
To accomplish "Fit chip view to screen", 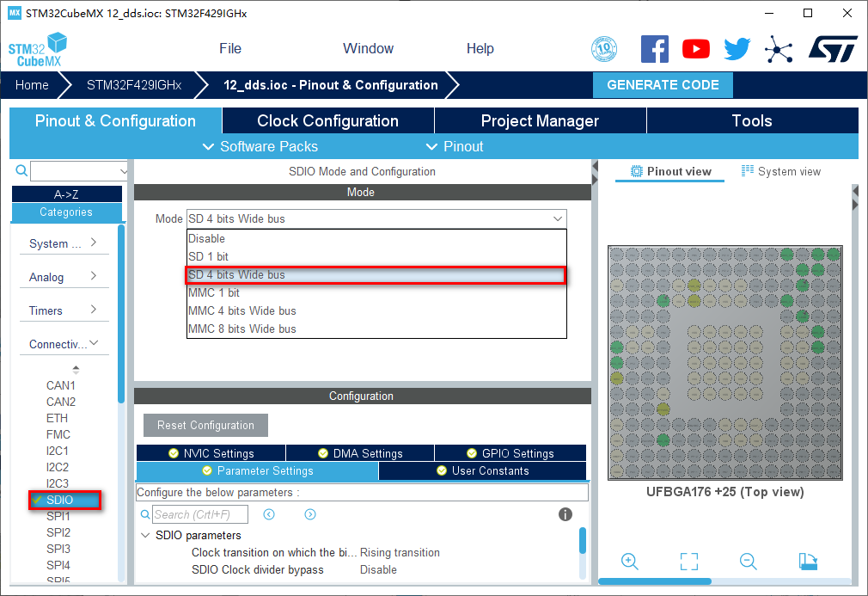I will [x=688, y=562].
